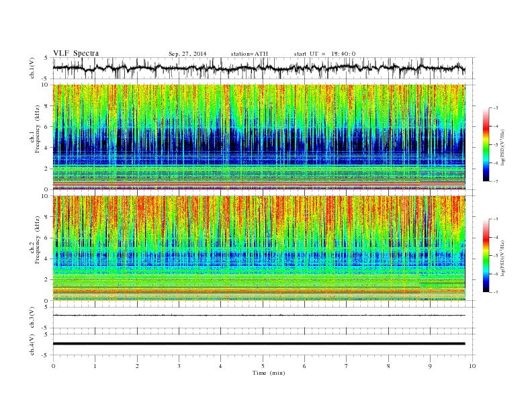Click the 'station=ATH' label
532x411 pixels.
coord(249,54)
